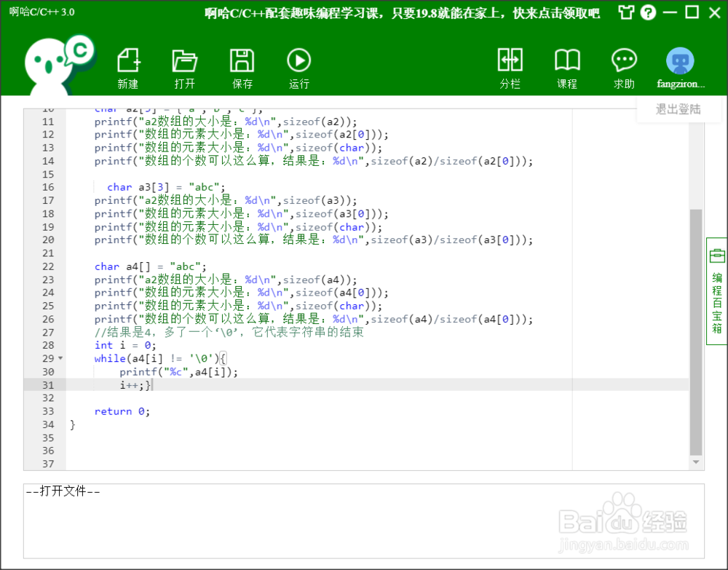728x570 pixels.
Task: Maximize the 啊哈C window
Action: click(x=692, y=12)
